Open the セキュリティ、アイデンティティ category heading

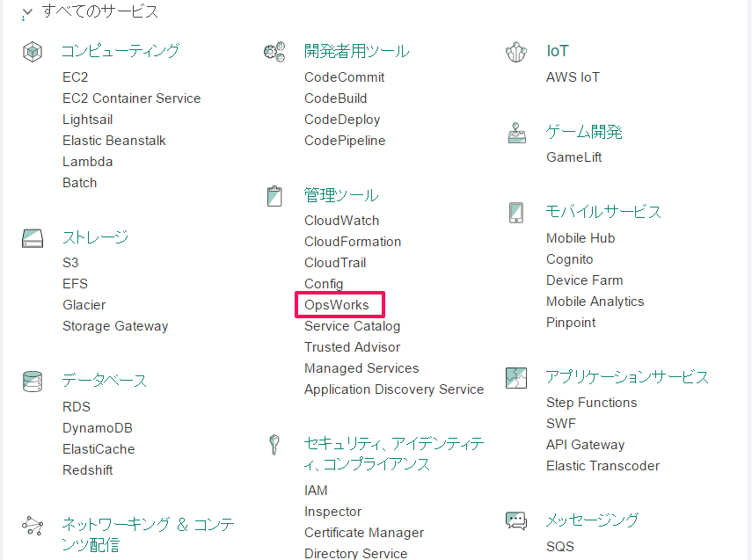pos(394,454)
